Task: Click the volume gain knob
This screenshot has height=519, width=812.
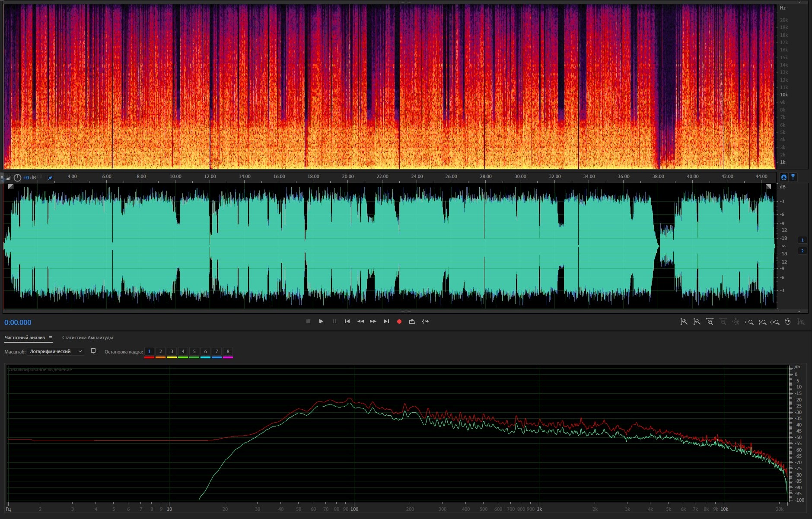Action: (x=17, y=178)
